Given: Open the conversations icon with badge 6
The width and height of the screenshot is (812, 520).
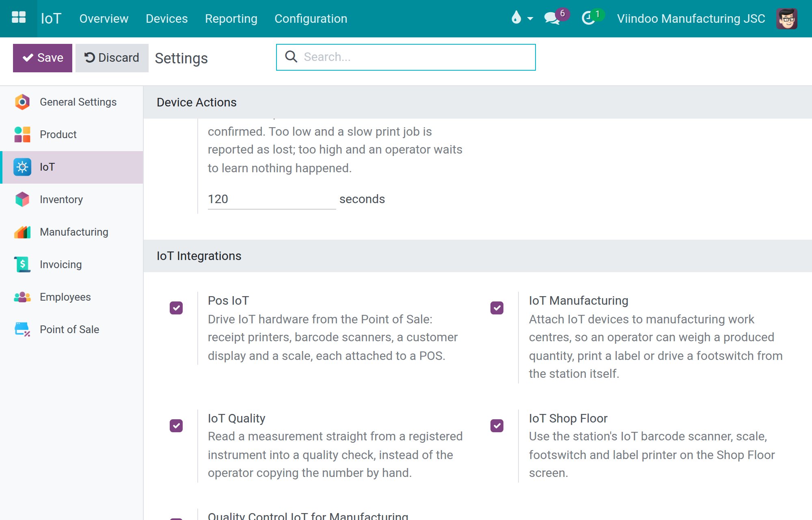Looking at the screenshot, I should (x=552, y=18).
